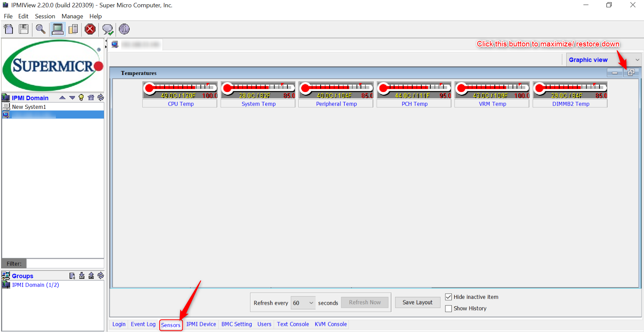Image resolution: width=644 pixels, height=332 pixels.
Task: Switch to the KVM Console tab
Action: click(331, 324)
